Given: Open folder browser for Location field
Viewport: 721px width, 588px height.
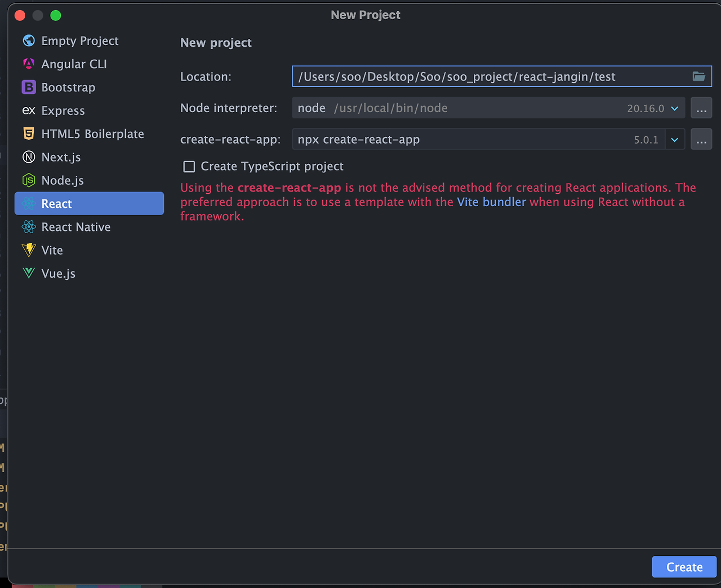Looking at the screenshot, I should tap(699, 77).
